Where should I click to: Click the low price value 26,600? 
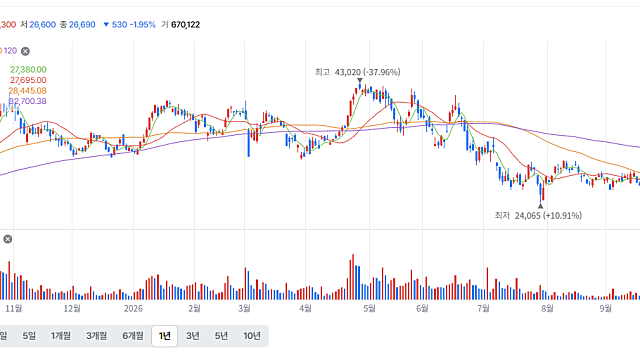click(42, 24)
